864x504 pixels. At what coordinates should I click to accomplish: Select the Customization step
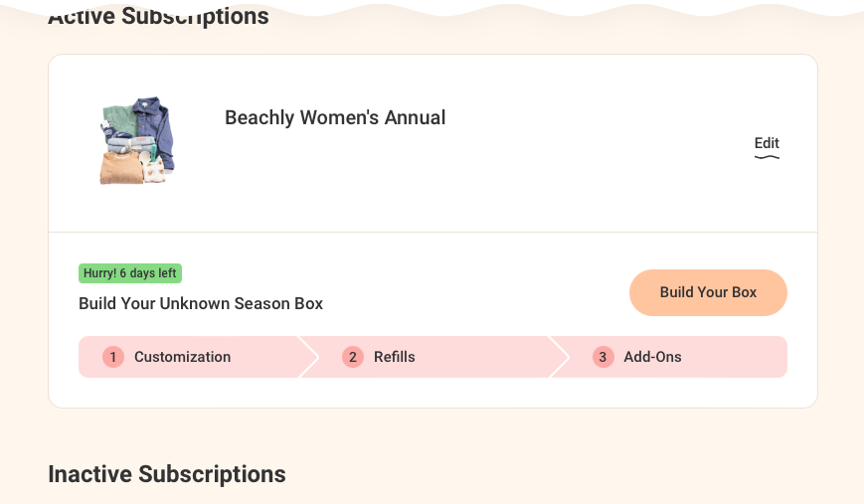182,357
